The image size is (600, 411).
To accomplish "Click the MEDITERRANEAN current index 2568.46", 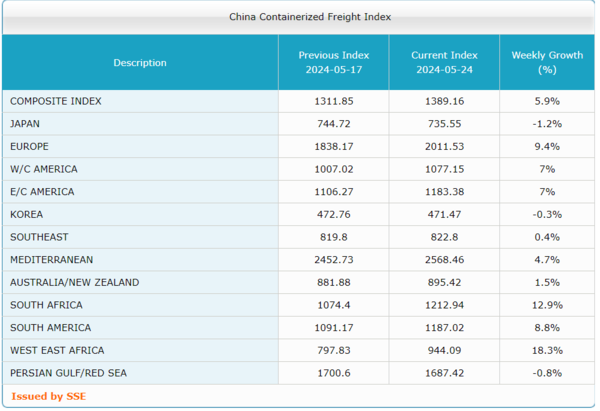I will tap(444, 259).
